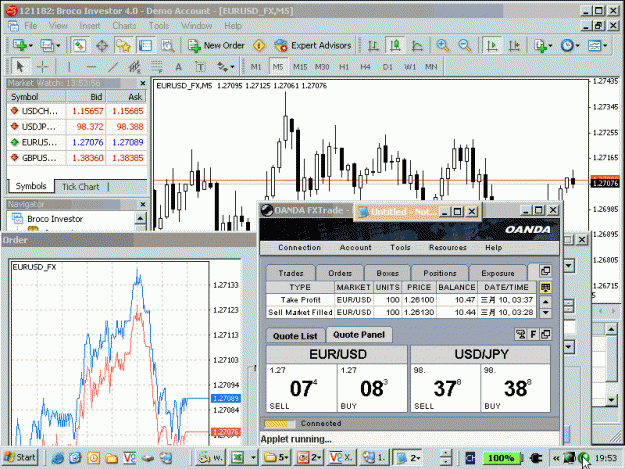Screen dimensions: 625x469
Task: Click the F font button in quote panel
Action: click(533, 334)
